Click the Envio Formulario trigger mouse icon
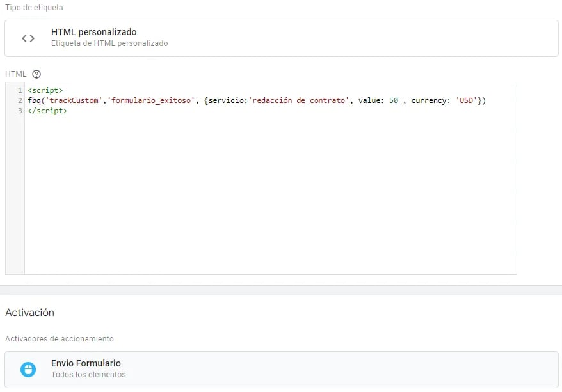This screenshot has width=562, height=392. coord(28,370)
